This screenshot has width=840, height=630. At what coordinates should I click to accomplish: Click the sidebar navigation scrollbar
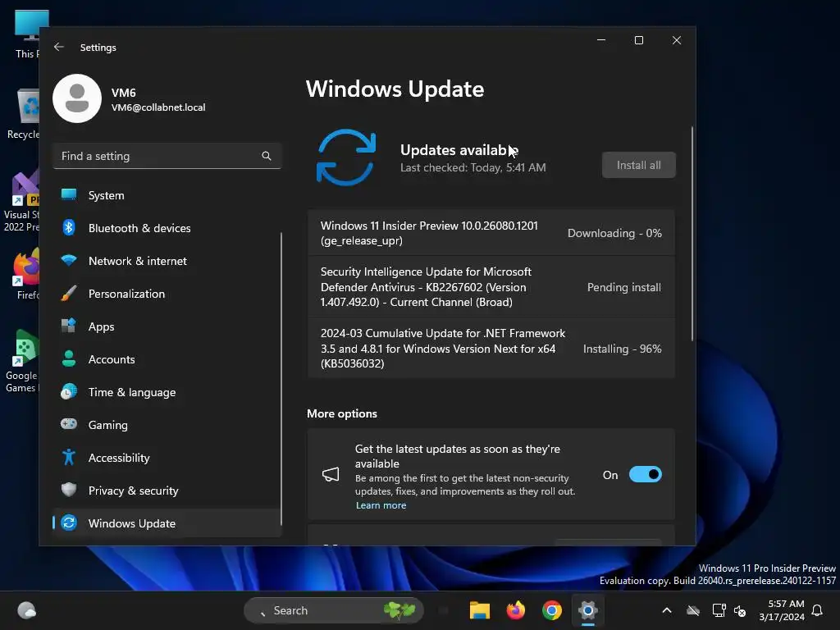click(x=281, y=378)
